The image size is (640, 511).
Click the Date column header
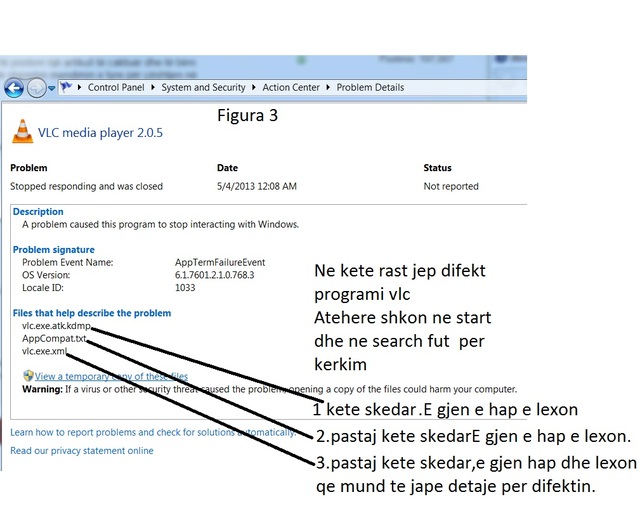pos(227,168)
